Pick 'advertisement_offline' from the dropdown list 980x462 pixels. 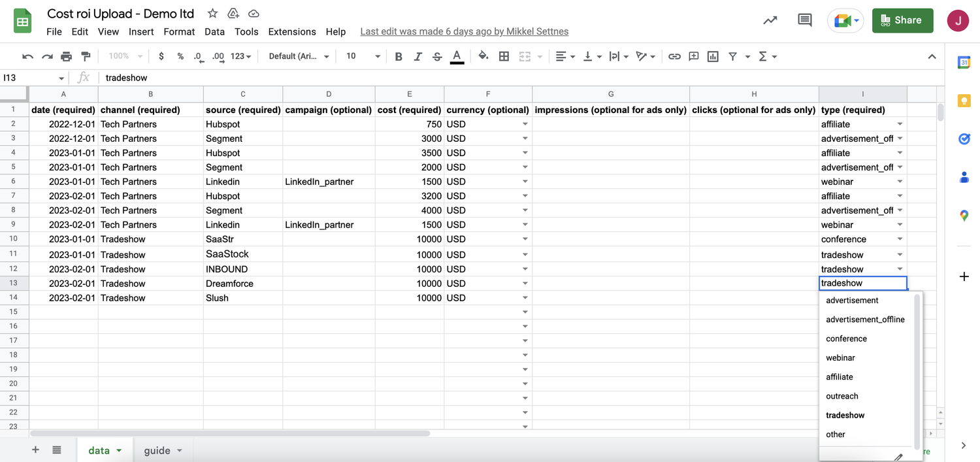(865, 320)
